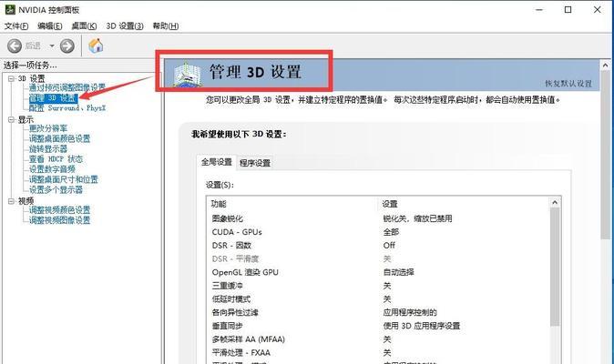This screenshot has height=364, width=614.
Task: Click the Back arrow button
Action: [x=15, y=46]
